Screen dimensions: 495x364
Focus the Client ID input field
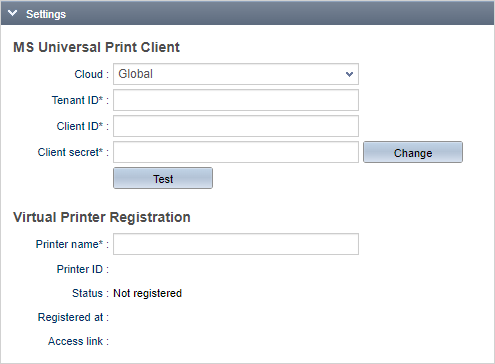tap(236, 126)
